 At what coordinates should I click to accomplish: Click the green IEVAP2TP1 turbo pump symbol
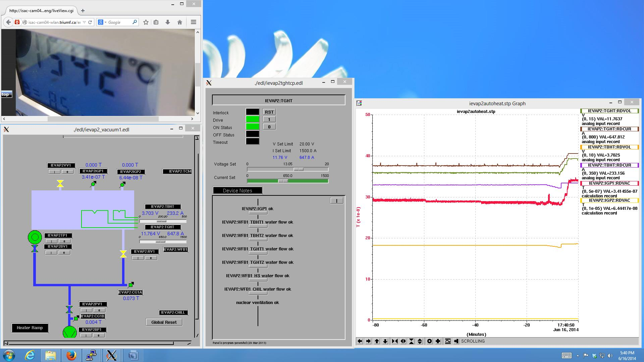(35, 237)
